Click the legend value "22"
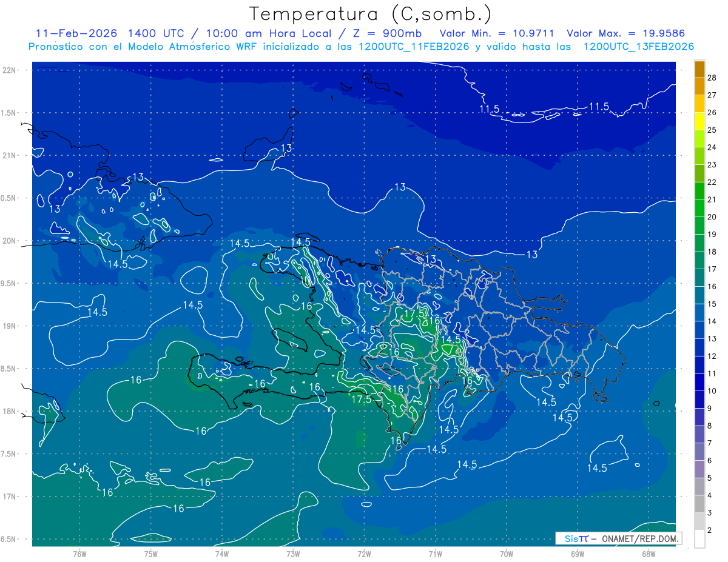The height and width of the screenshot is (562, 728). (x=712, y=182)
